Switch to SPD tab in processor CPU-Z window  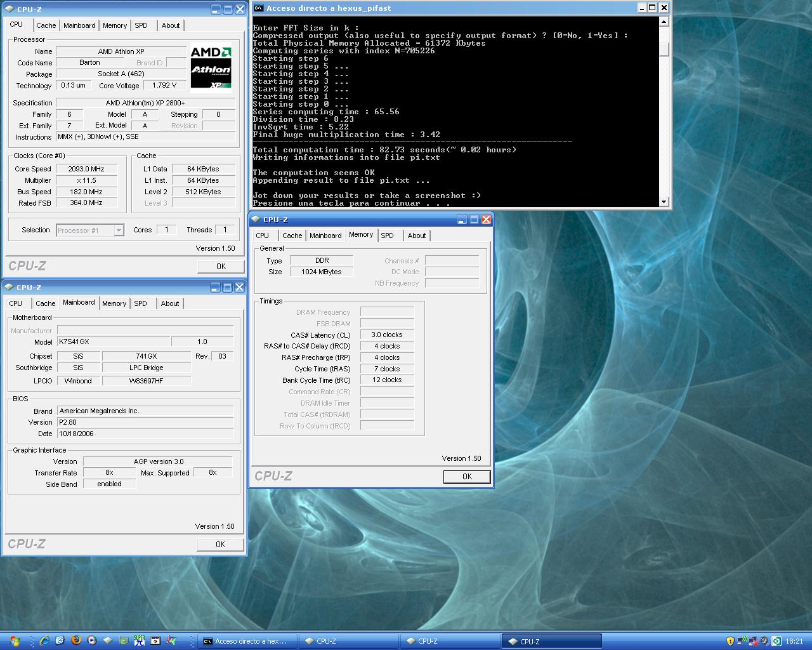141,26
